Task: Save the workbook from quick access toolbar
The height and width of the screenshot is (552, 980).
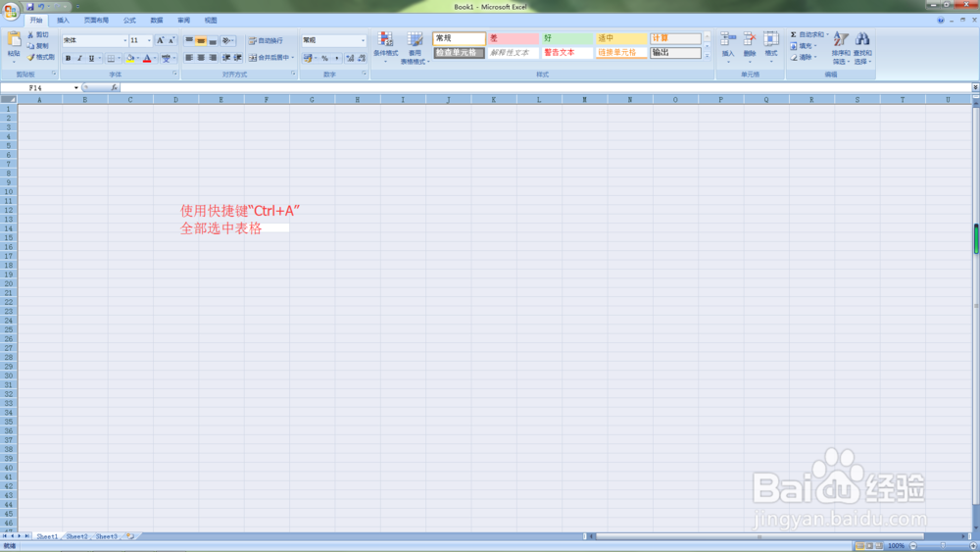Action: click(30, 6)
